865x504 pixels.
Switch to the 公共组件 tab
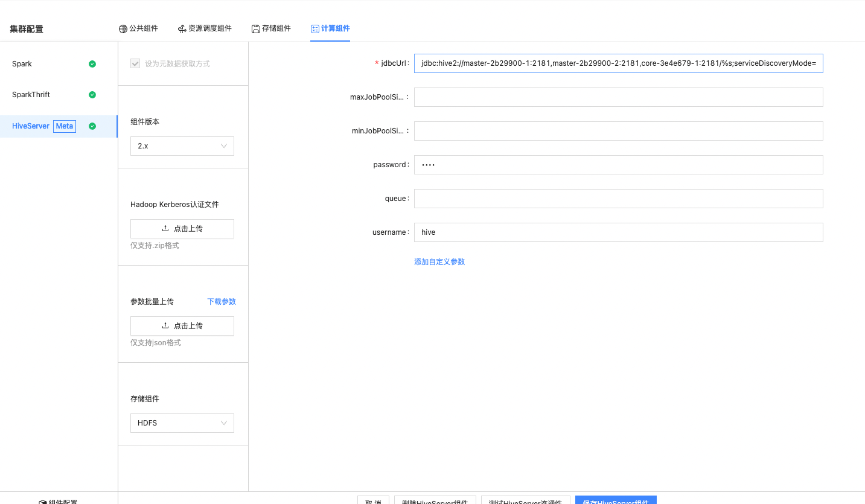(x=138, y=28)
